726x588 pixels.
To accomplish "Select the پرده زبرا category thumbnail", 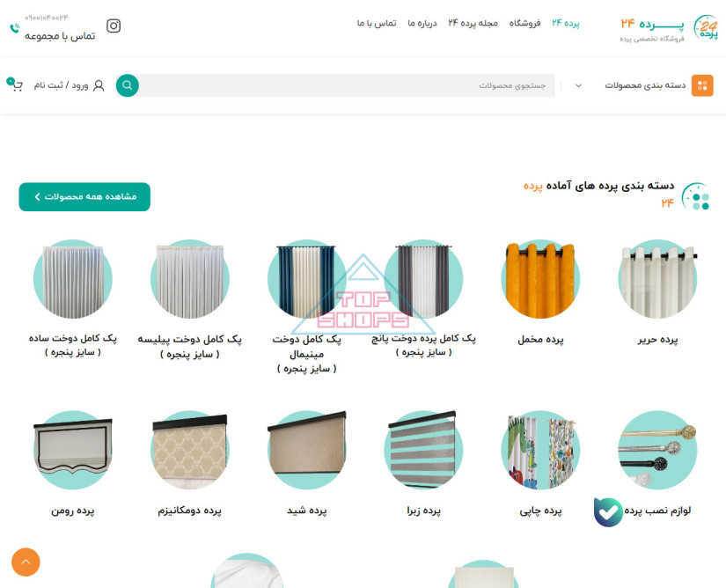I will (x=423, y=450).
